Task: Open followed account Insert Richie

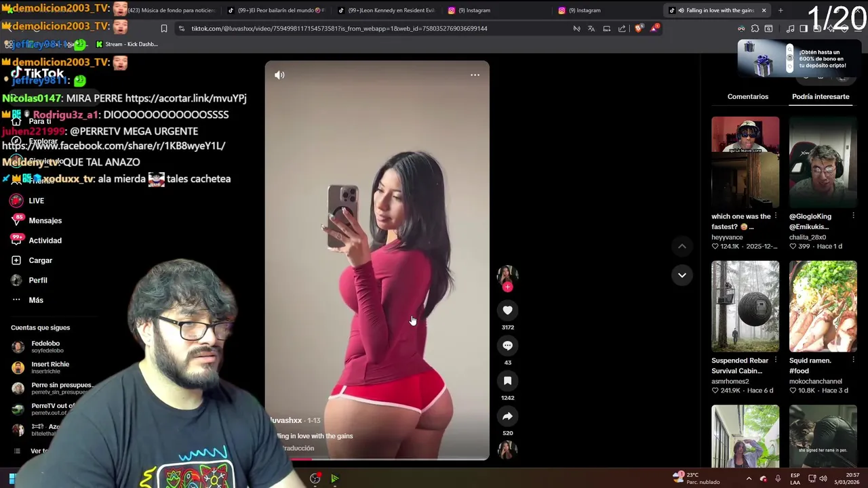Action: [x=41, y=367]
